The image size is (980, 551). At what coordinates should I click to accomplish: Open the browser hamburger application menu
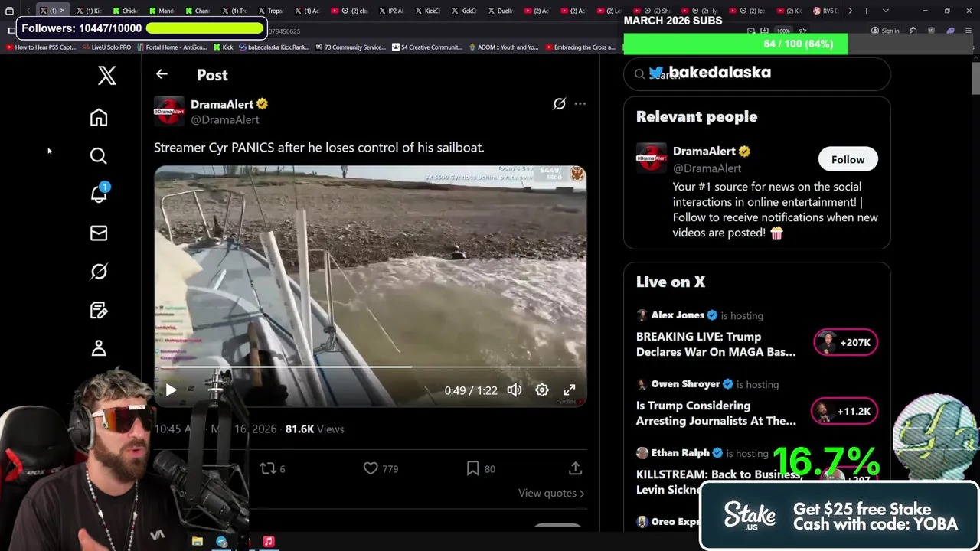[968, 31]
